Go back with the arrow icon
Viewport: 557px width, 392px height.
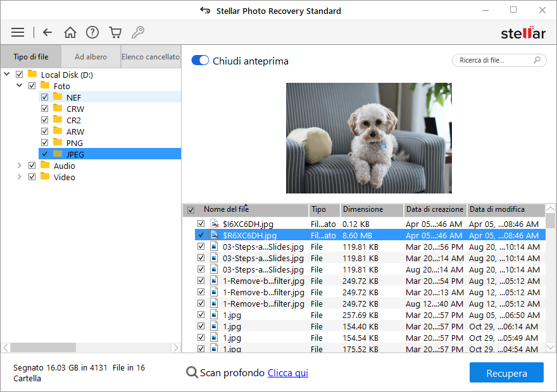click(x=47, y=32)
